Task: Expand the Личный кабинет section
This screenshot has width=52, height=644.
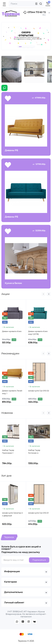Action: [x=26, y=602]
